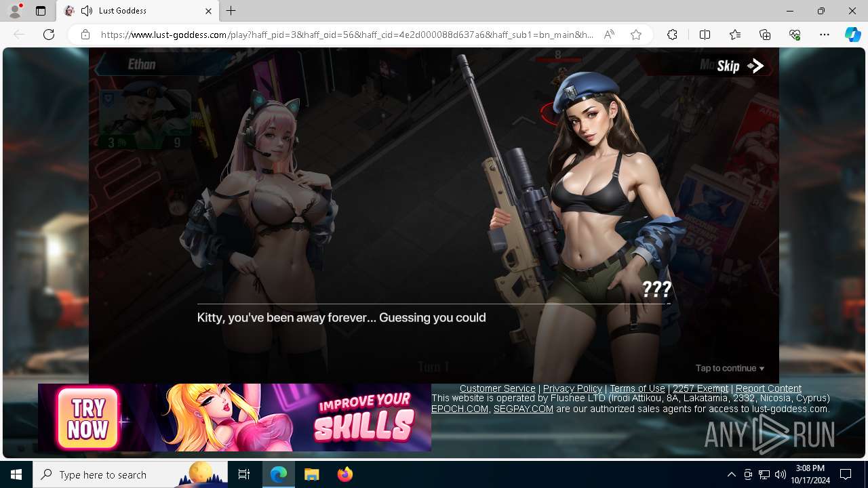Open Microsoft Edge from taskbar
The image size is (868, 488).
click(279, 474)
